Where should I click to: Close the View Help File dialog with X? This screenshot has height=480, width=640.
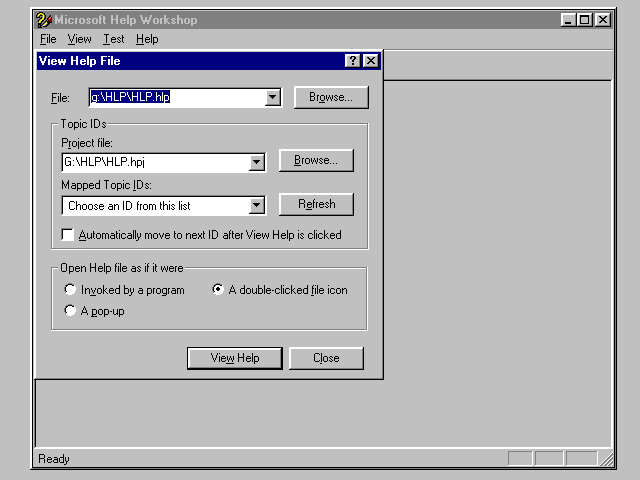(x=371, y=61)
